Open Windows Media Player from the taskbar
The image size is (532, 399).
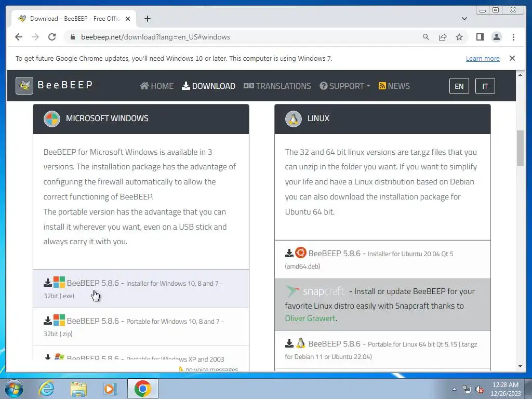110,389
